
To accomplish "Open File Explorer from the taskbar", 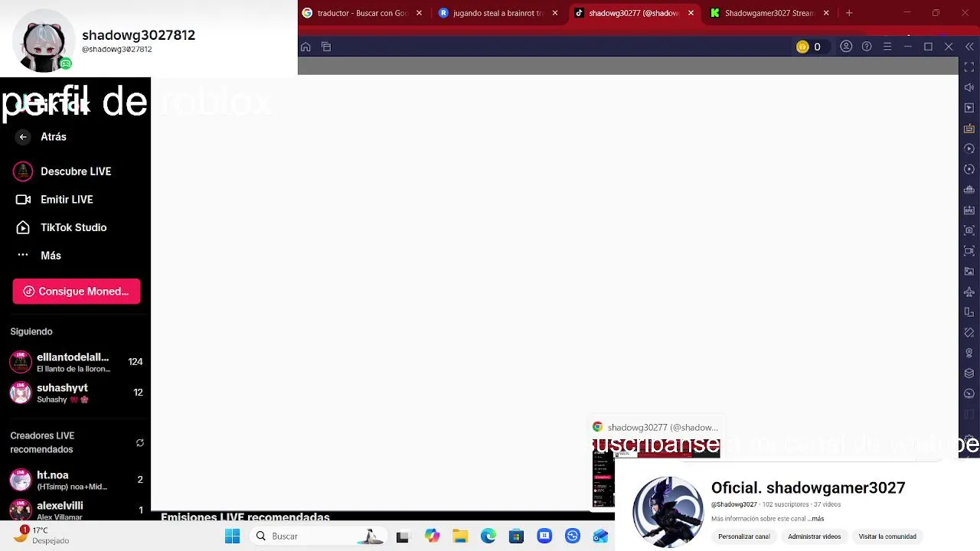I will (x=460, y=536).
